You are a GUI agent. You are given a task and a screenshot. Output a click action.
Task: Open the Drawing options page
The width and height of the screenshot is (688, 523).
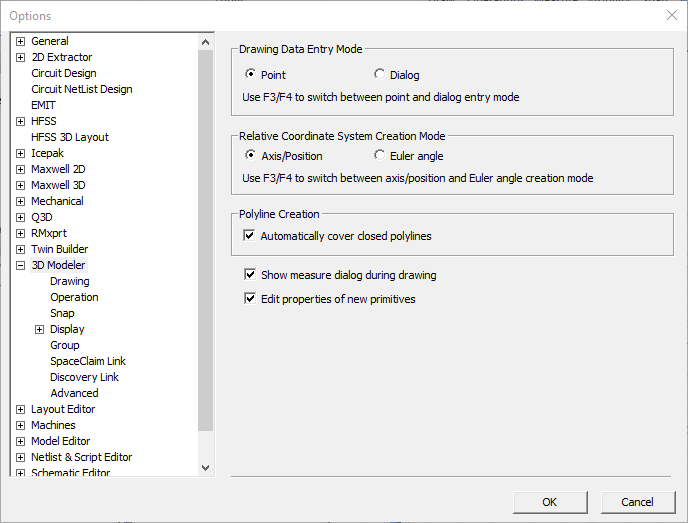tap(69, 281)
